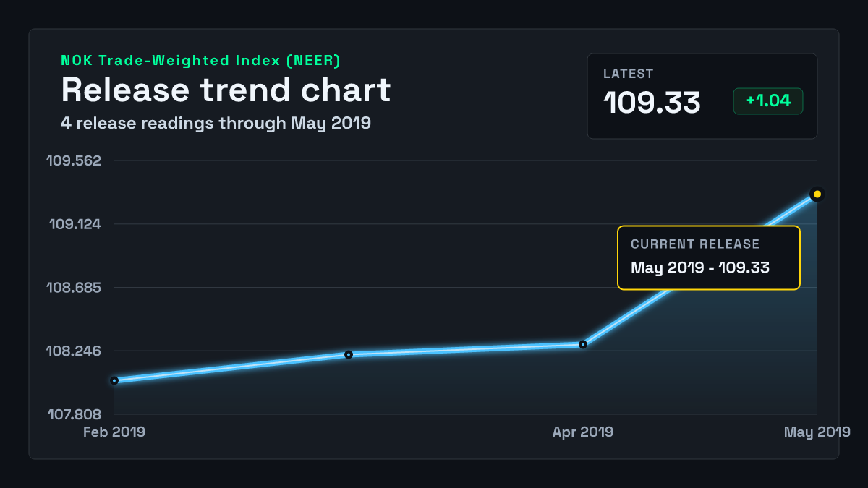This screenshot has width=868, height=488.
Task: Click the y-axis label 109.562
Action: [x=74, y=160]
